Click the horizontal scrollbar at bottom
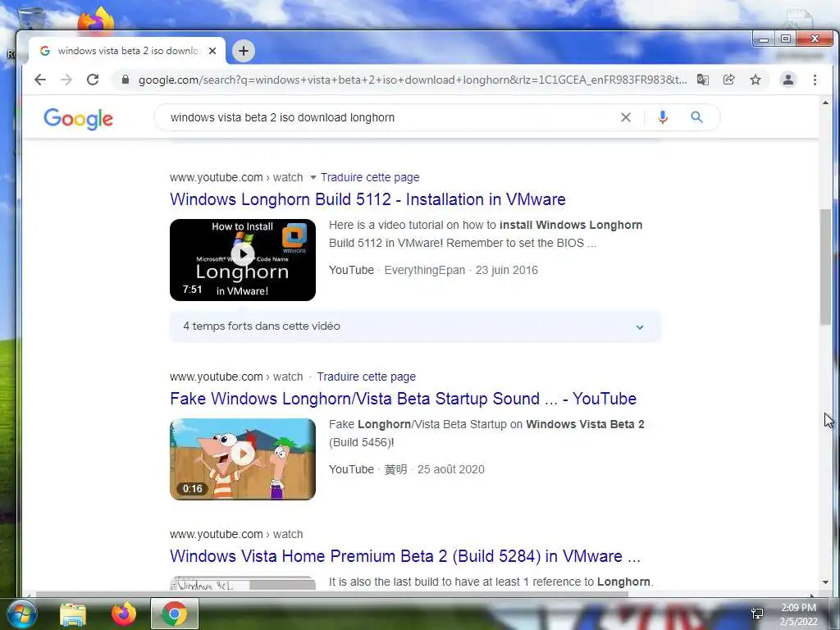840x630 pixels. [x=331, y=594]
